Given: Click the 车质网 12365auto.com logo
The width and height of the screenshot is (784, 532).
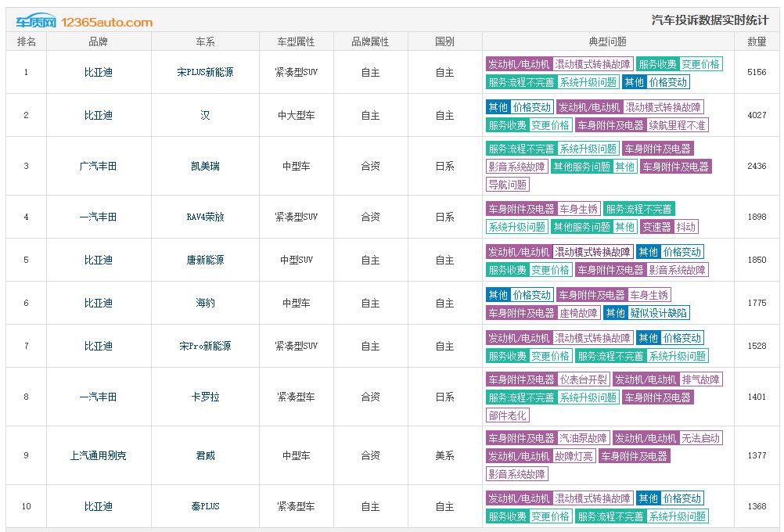Looking at the screenshot, I should point(84,21).
